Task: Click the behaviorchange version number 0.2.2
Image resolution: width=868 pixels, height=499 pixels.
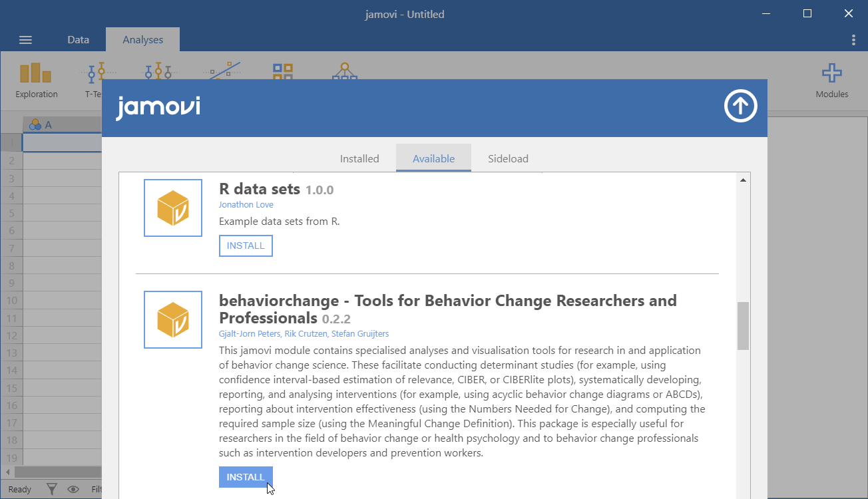Action: point(336,319)
